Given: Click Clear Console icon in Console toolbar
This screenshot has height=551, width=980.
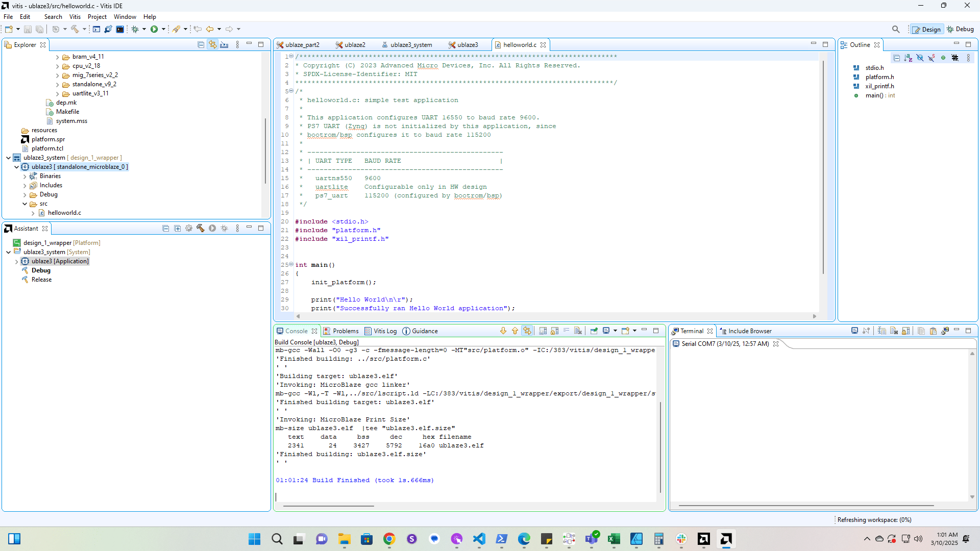Looking at the screenshot, I should click(x=578, y=331).
